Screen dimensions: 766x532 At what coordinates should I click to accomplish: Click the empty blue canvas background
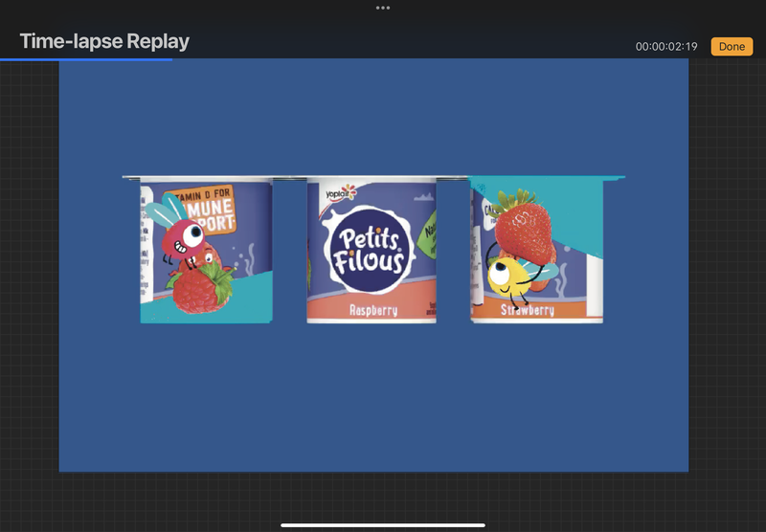[373, 402]
